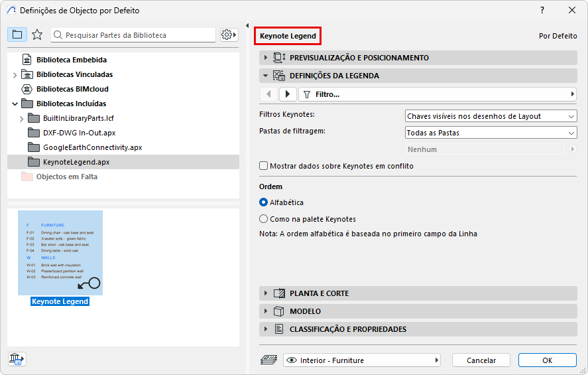The image size is (588, 375).
Task: Toggle layer eye visibility icon
Action: tap(292, 360)
